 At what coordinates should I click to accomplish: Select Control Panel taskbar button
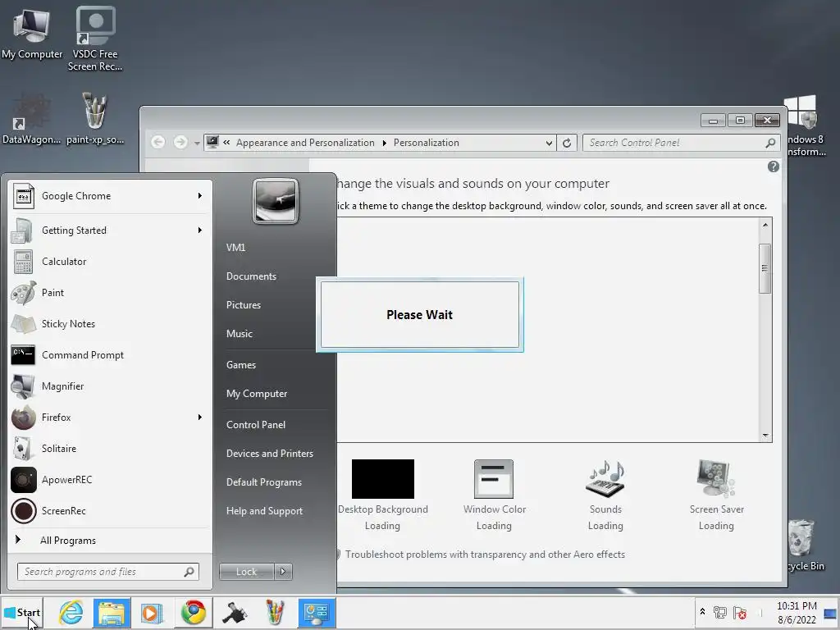tap(317, 613)
